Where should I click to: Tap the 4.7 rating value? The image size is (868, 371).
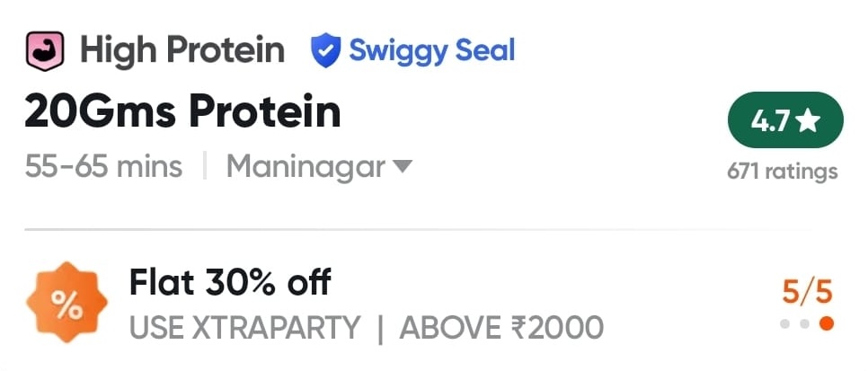click(x=769, y=121)
